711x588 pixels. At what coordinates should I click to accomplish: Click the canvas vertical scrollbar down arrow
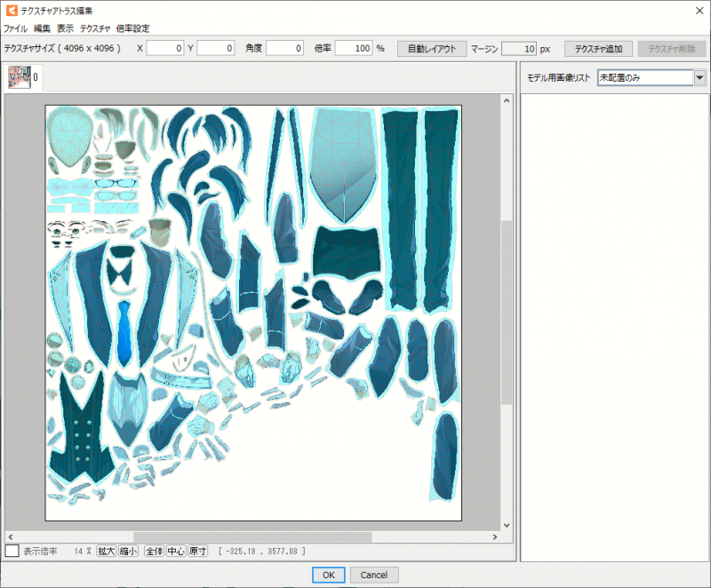pos(507,524)
